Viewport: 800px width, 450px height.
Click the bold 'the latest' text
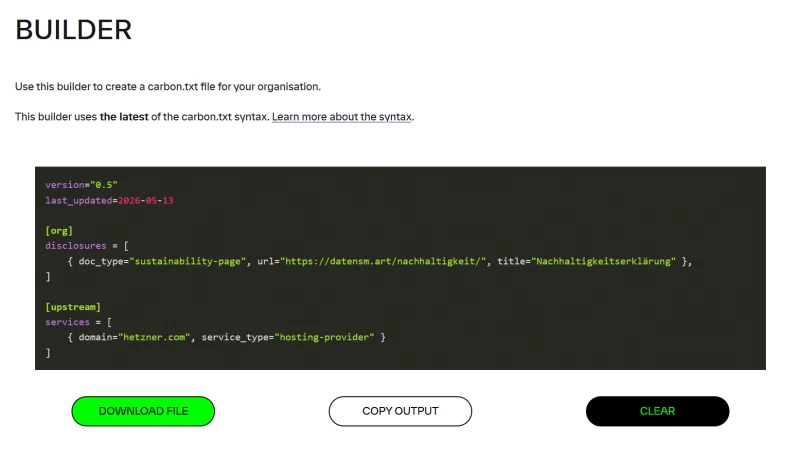click(124, 117)
